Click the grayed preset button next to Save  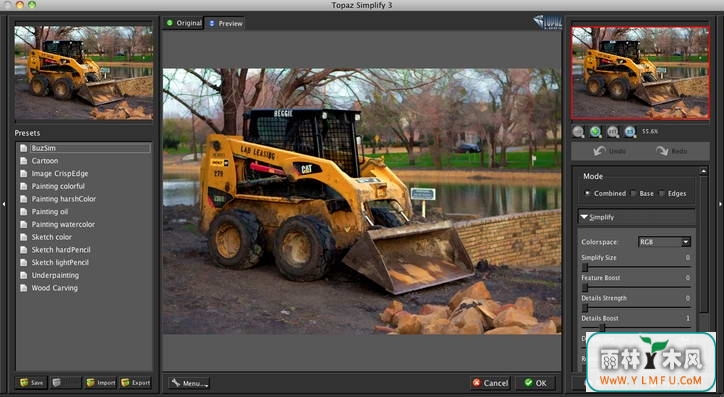[65, 383]
